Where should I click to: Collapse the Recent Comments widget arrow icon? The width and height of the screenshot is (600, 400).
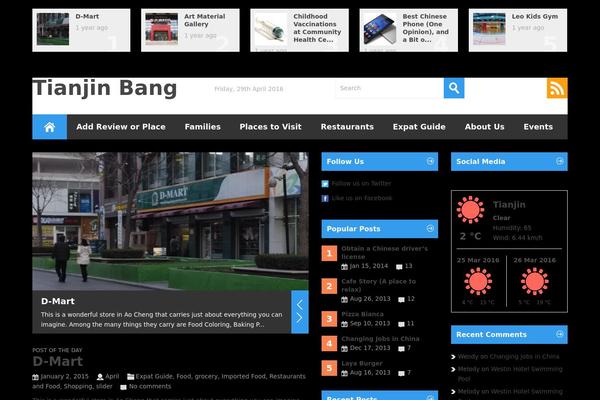pos(559,334)
